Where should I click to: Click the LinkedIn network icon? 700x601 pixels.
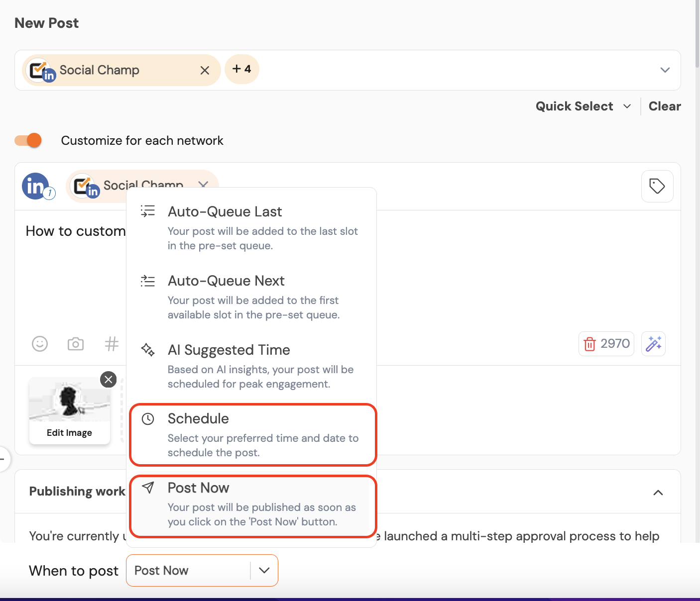click(36, 187)
